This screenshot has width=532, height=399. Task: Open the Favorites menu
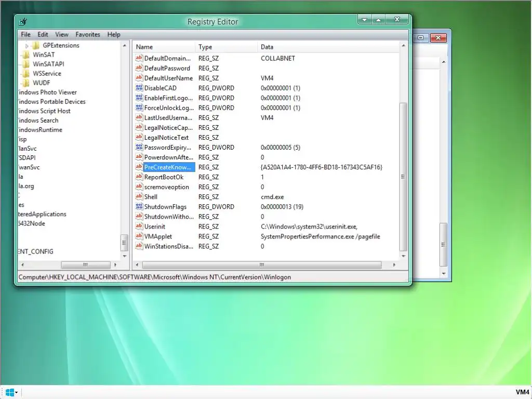pos(87,34)
